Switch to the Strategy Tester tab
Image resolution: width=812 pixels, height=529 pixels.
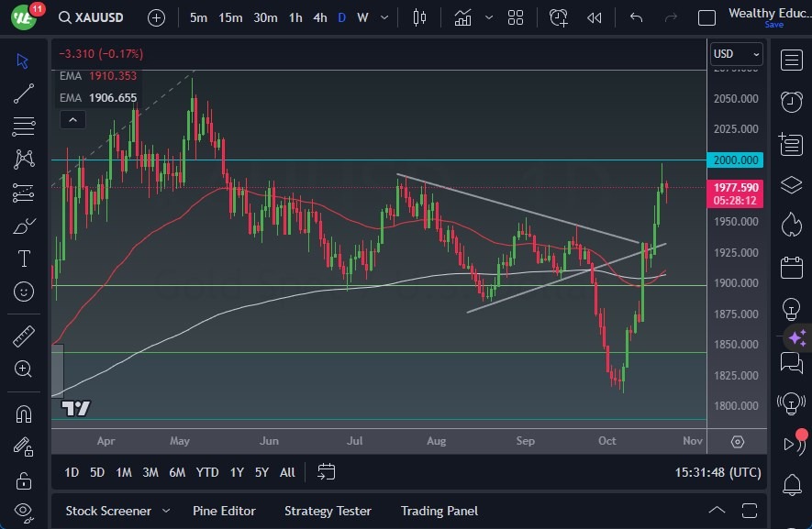click(328, 511)
